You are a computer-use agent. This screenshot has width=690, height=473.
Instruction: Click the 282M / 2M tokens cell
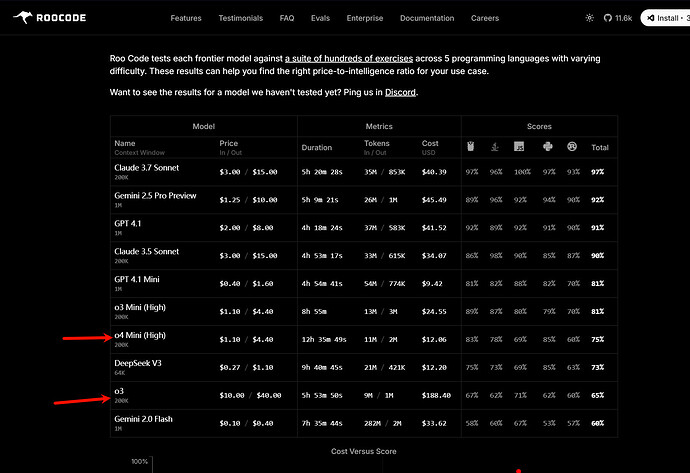(x=382, y=423)
